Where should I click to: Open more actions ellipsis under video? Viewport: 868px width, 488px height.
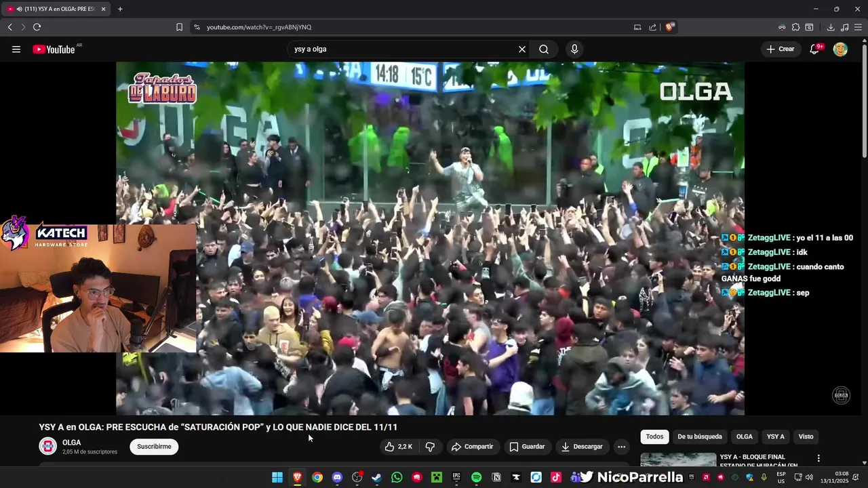click(x=621, y=447)
